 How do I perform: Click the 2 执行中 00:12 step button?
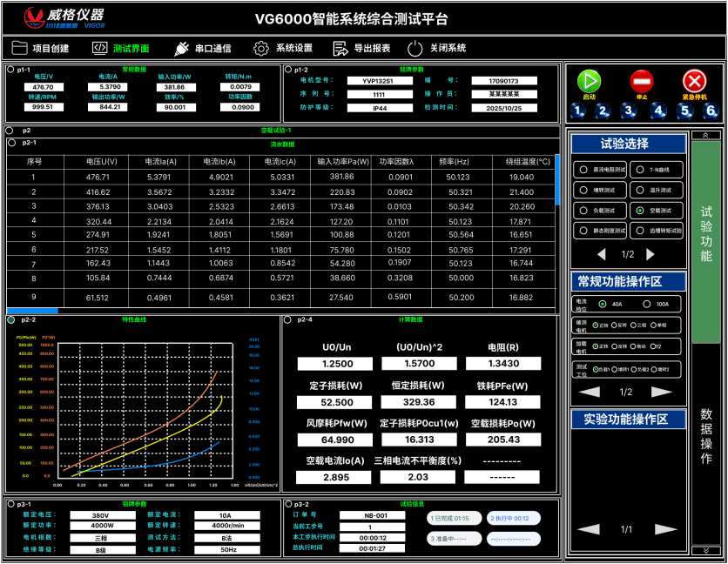pos(514,518)
